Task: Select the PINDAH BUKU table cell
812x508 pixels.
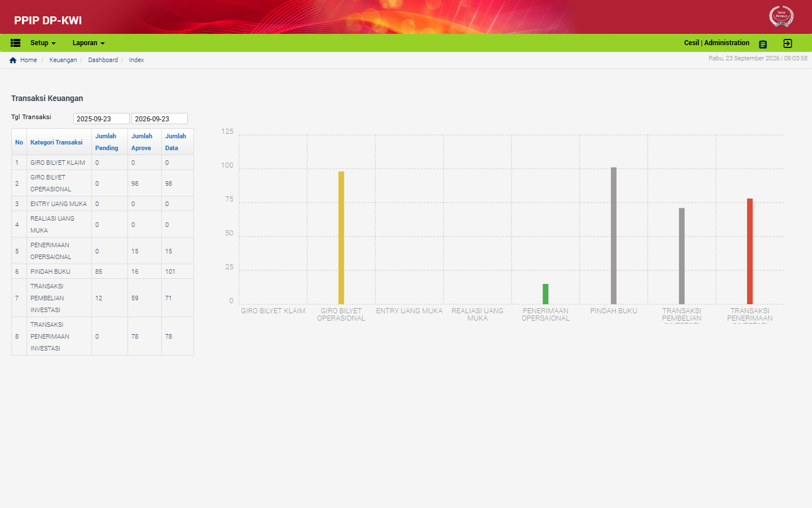Action: tap(59, 271)
